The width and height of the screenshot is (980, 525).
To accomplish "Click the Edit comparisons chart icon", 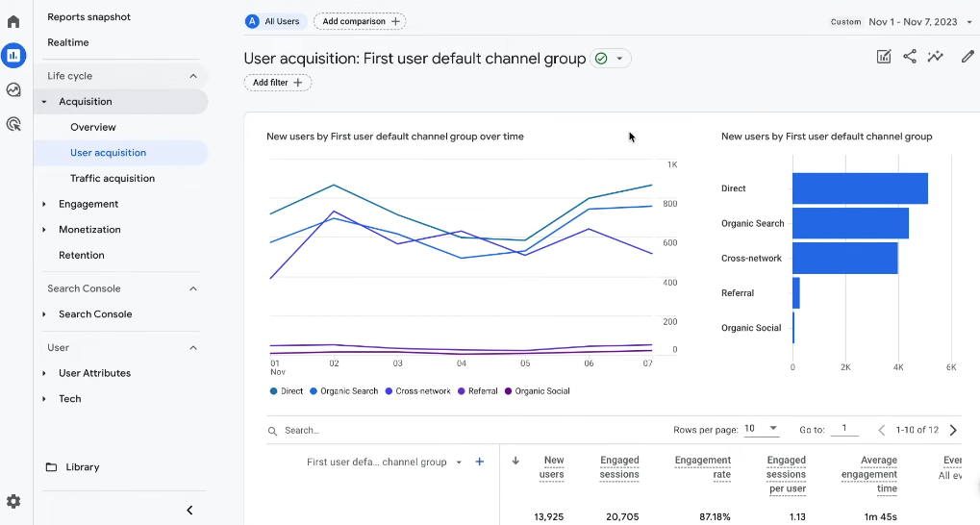I will pyautogui.click(x=884, y=57).
